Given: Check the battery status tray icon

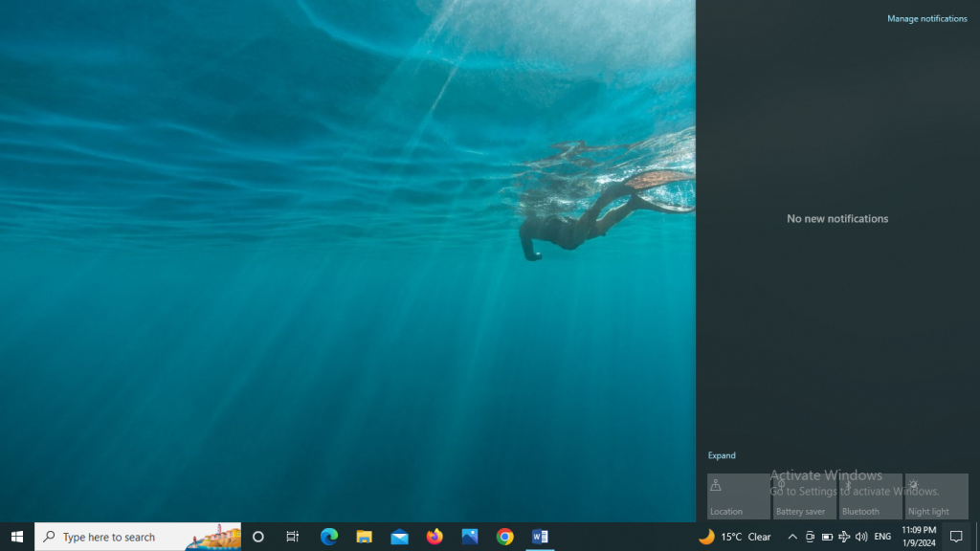Looking at the screenshot, I should coord(827,537).
